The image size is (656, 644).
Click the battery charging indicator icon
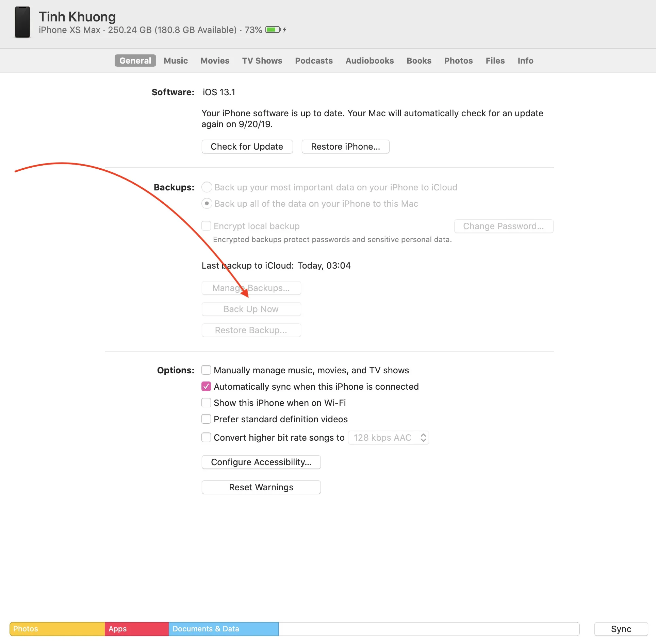click(x=276, y=30)
